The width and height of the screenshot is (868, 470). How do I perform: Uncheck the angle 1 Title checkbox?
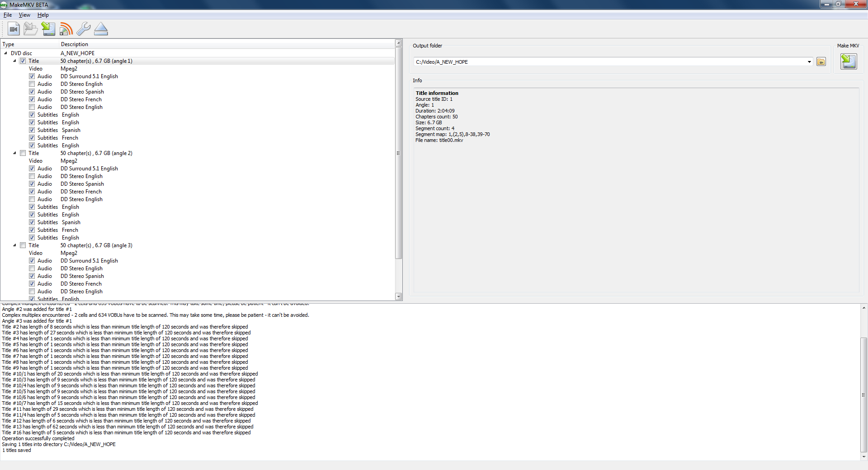click(x=23, y=61)
